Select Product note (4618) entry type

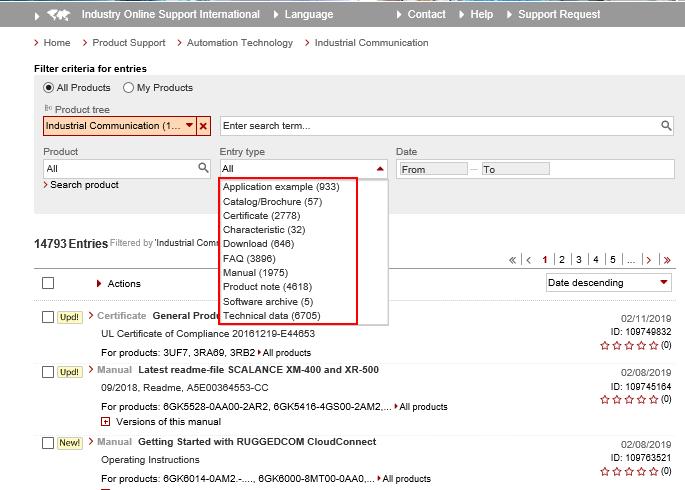267,286
